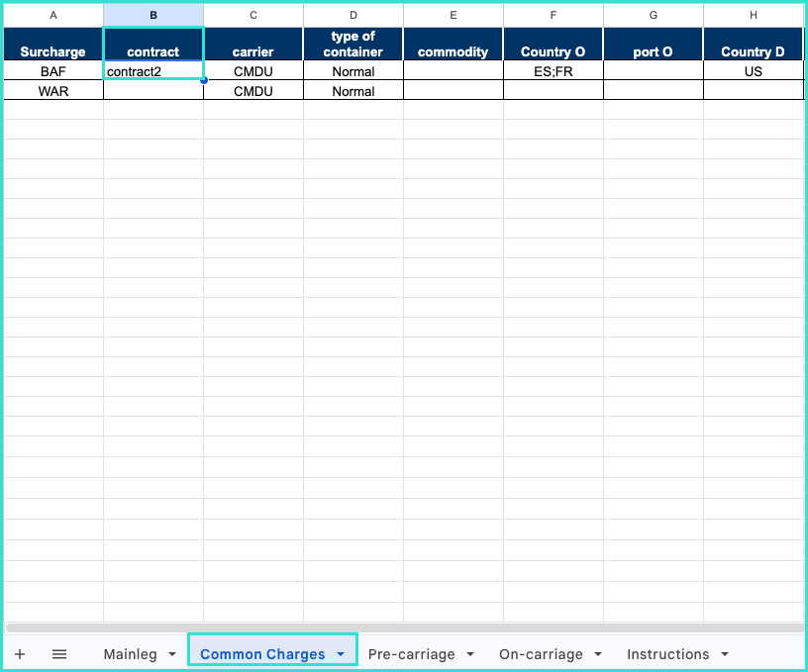Switch to the Pre-carriage sheet tab
Viewport: 808px width, 672px height.
pos(411,654)
